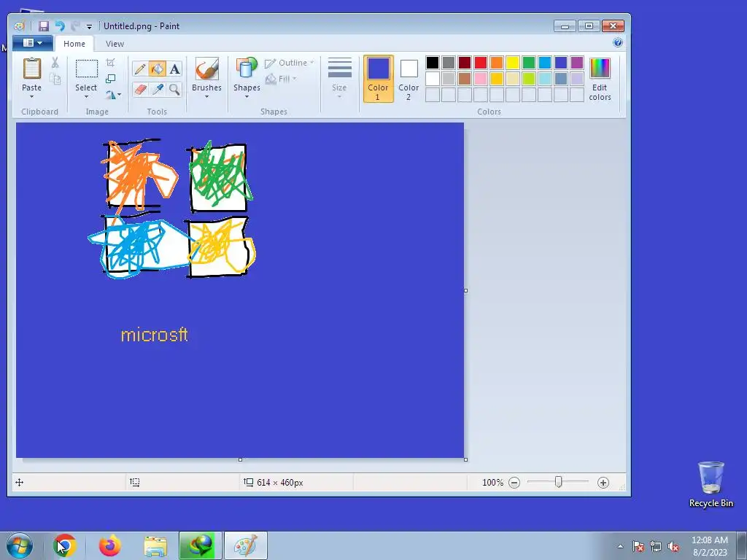Click the Crop icon
Viewport: 747px width, 560px height.
(x=111, y=63)
